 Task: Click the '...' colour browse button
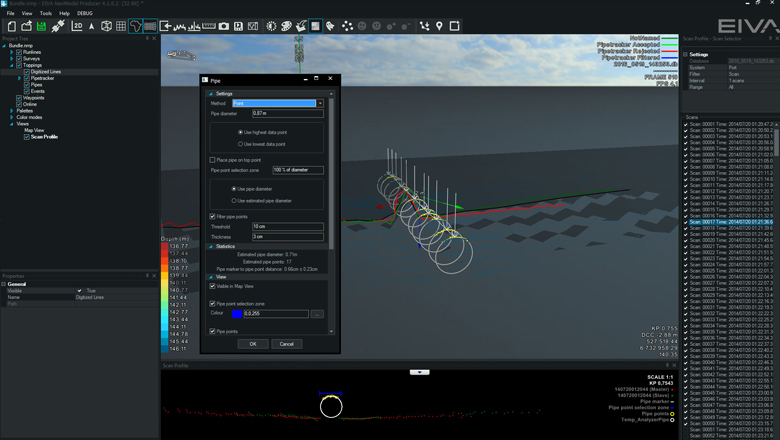(317, 314)
